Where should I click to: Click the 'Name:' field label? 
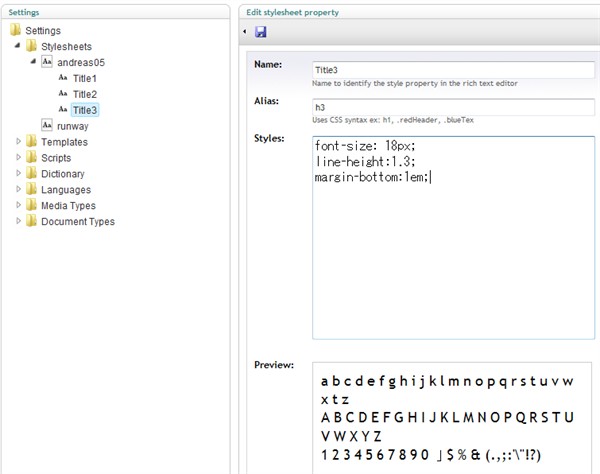[x=268, y=64]
